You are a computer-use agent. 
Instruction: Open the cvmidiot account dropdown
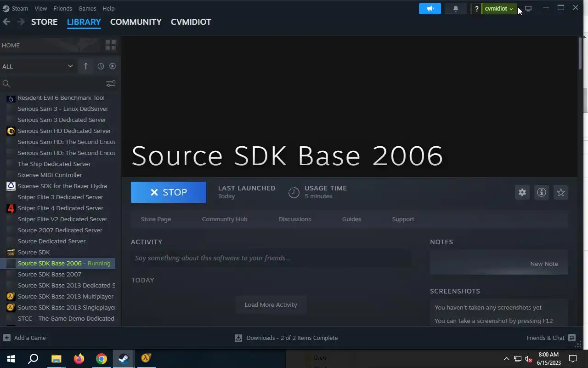[499, 9]
